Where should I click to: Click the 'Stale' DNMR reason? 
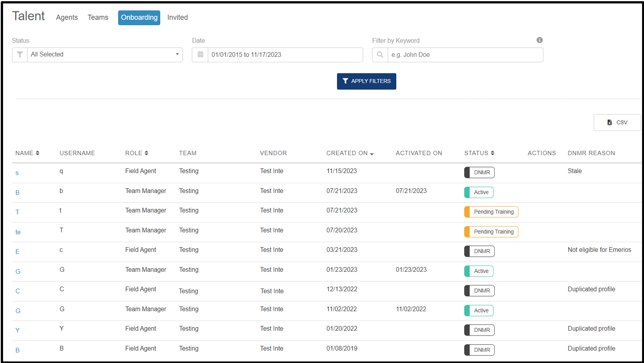(575, 171)
